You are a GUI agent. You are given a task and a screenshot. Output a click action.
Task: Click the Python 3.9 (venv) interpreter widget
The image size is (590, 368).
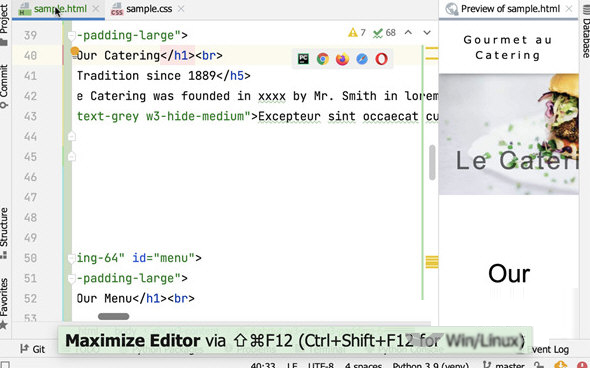430,365
